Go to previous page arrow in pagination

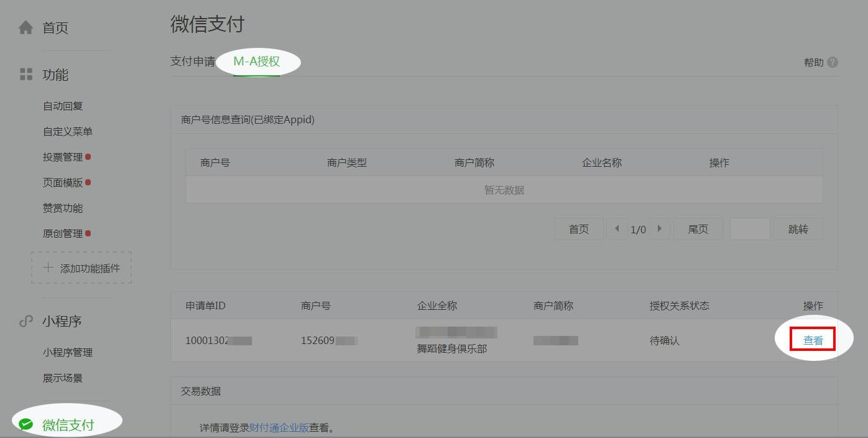pyautogui.click(x=617, y=229)
